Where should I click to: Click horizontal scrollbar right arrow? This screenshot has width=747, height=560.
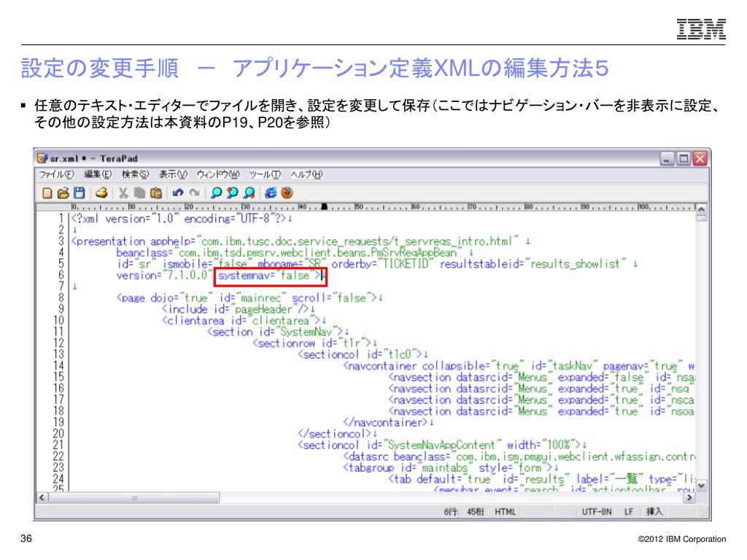click(689, 497)
